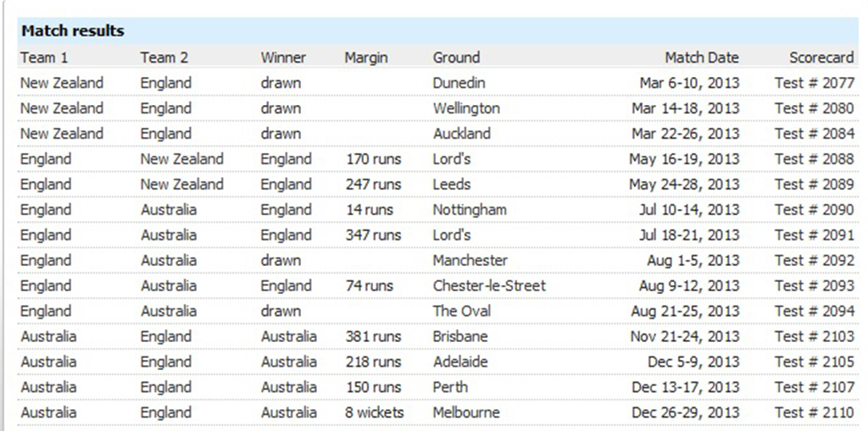Open scorecard Test # 2090
The height and width of the screenshot is (431, 868).
click(815, 210)
